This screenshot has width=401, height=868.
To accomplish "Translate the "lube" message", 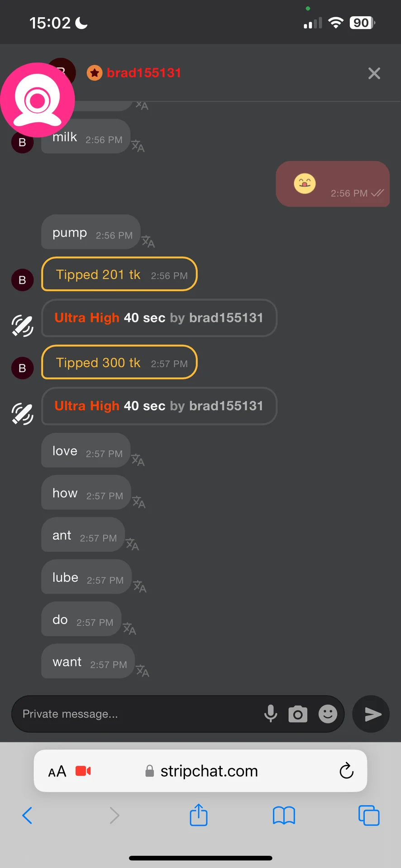I will (x=139, y=586).
